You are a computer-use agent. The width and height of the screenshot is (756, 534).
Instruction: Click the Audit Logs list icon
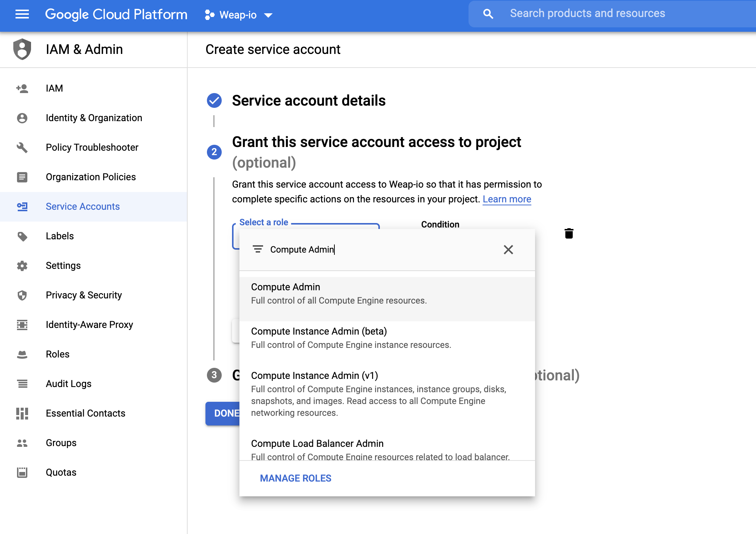point(22,384)
